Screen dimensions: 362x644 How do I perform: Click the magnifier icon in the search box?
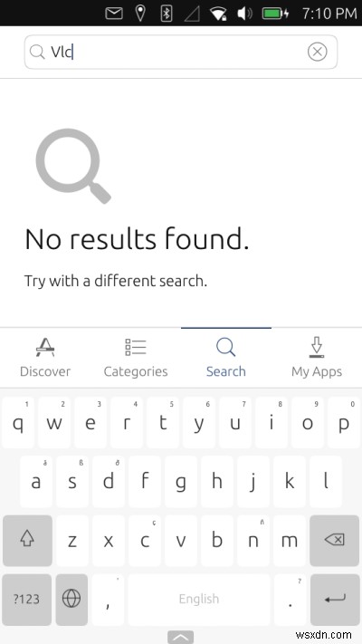coord(37,53)
